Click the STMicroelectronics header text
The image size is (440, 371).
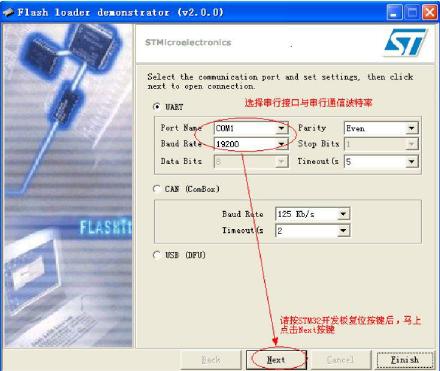coord(188,42)
